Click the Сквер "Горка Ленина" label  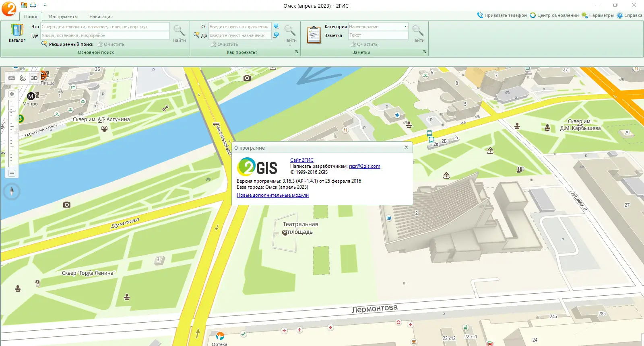[89, 273]
